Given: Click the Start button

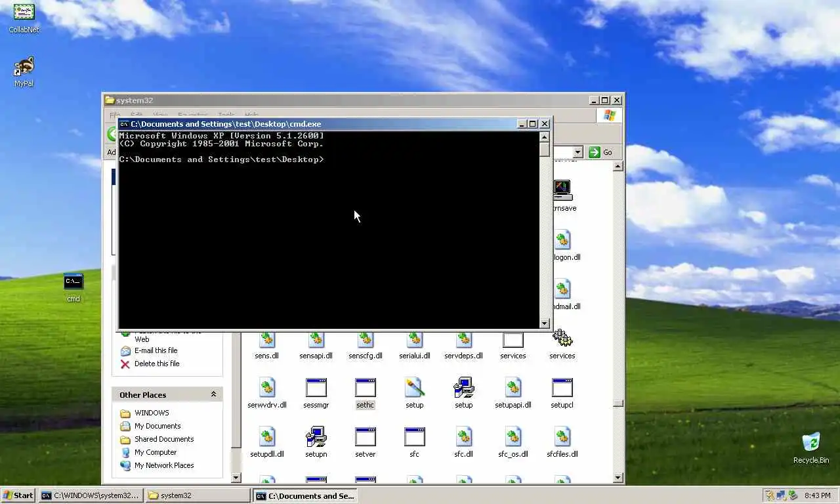Looking at the screenshot, I should pyautogui.click(x=18, y=495).
